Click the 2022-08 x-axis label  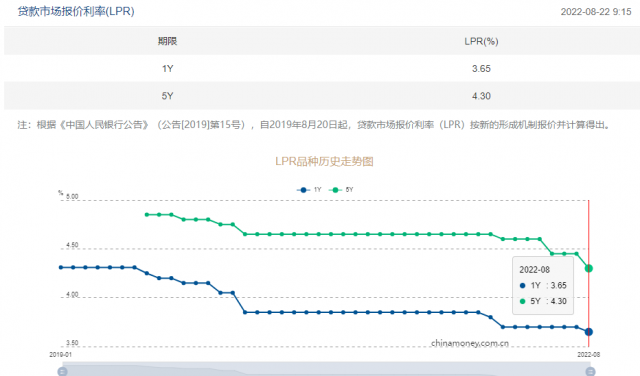click(589, 355)
